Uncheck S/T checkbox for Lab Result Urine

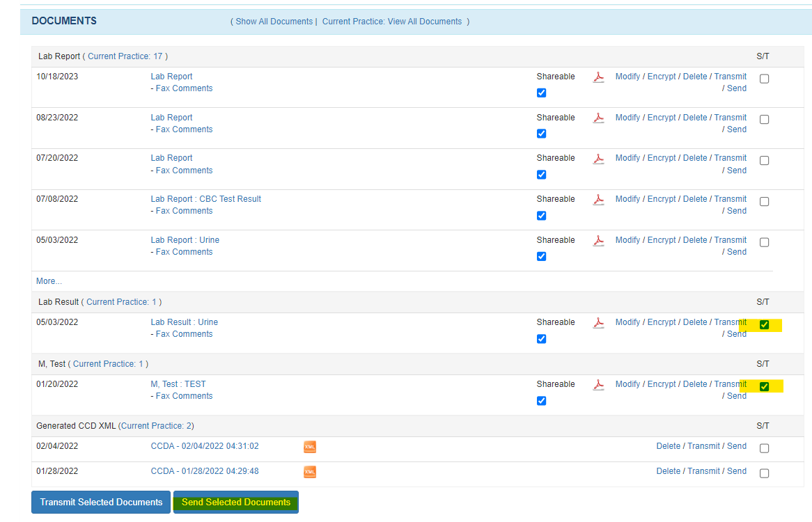(764, 325)
